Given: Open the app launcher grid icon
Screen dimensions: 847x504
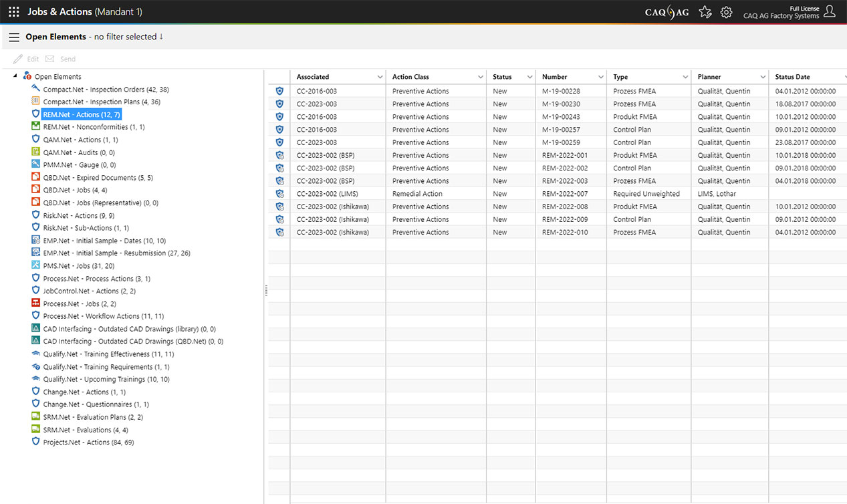Looking at the screenshot, I should coord(14,12).
